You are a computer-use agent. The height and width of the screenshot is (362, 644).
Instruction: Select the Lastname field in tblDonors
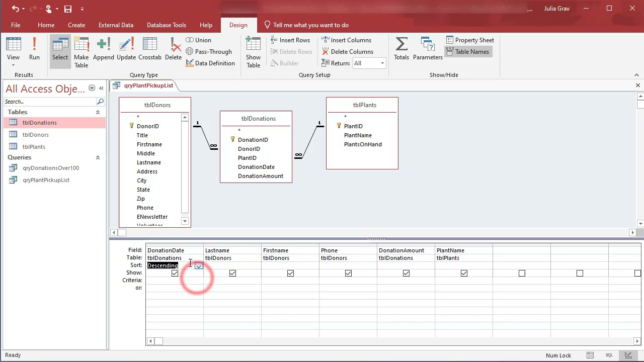[149, 162]
